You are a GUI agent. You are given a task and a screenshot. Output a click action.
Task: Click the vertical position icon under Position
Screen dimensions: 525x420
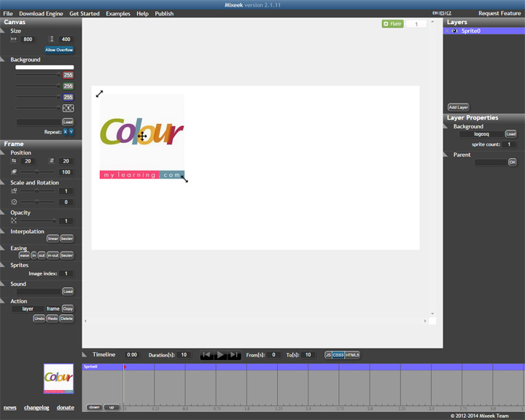click(x=52, y=160)
